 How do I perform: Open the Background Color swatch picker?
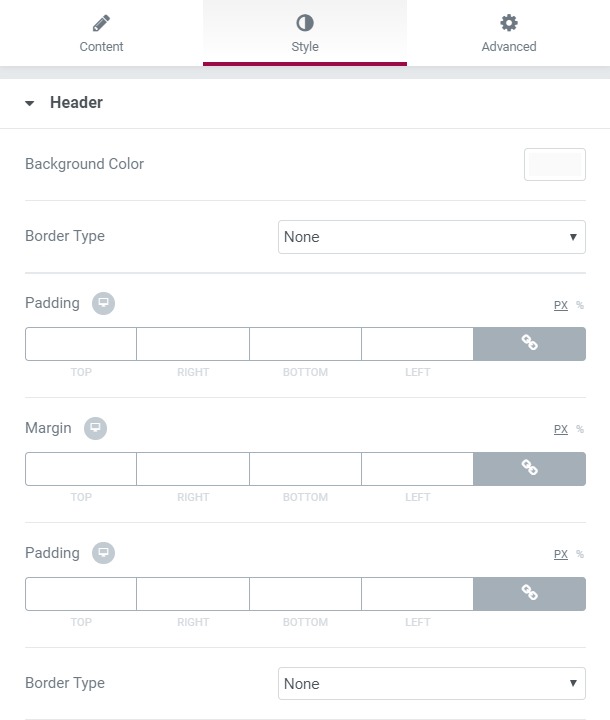(x=555, y=164)
